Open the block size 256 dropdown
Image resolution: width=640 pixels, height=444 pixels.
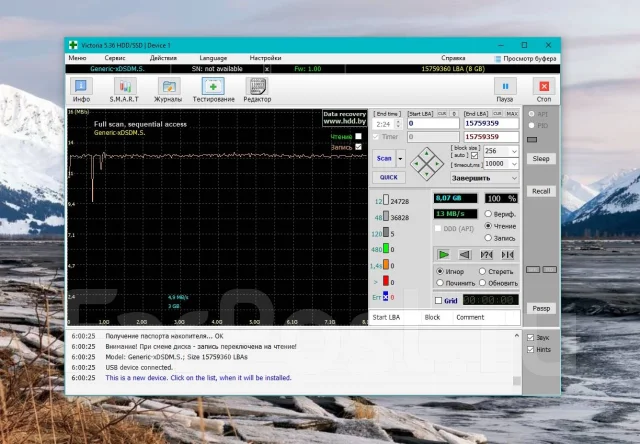pos(514,151)
